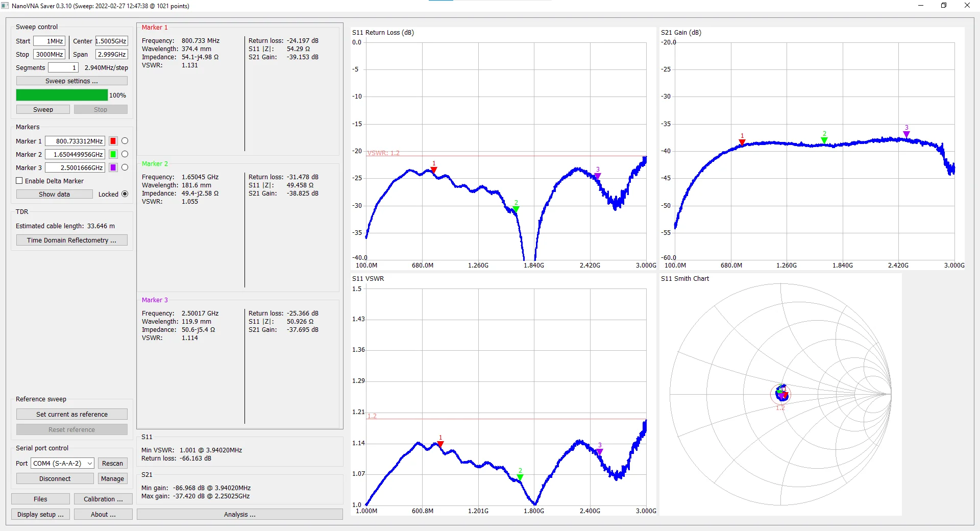Click the NanoVNA Saver app icon in title bar
This screenshot has width=980, height=531.
click(x=5, y=6)
